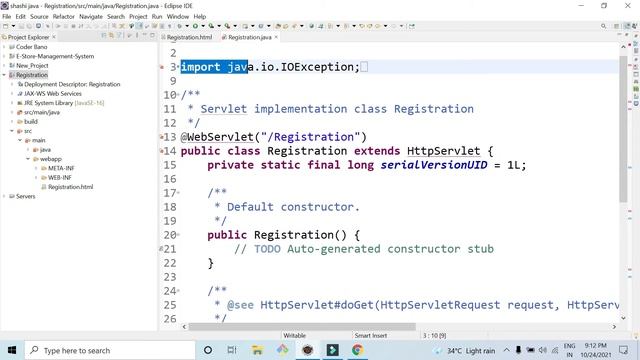Image resolution: width=640 pixels, height=360 pixels.
Task: Open the Project menu
Action: 138,16
